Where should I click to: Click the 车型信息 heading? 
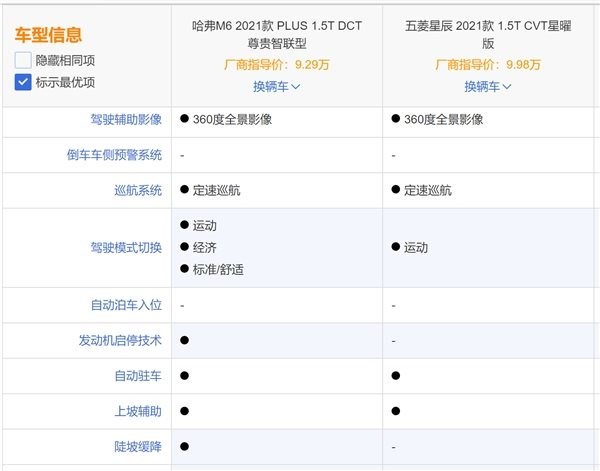tap(48, 35)
